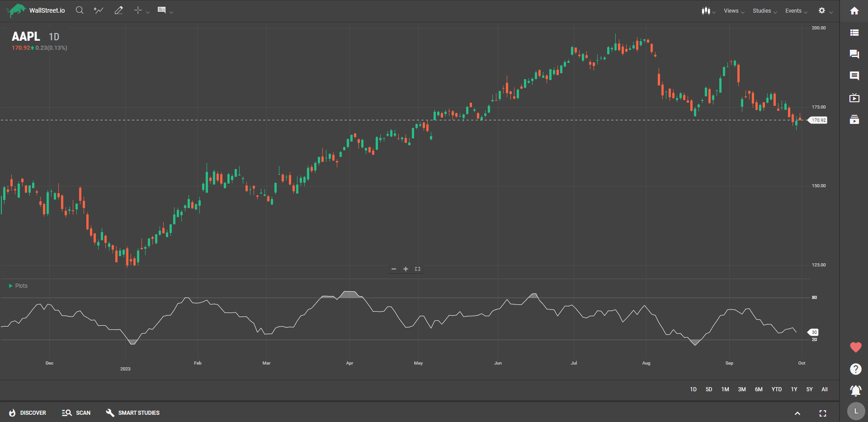This screenshot has height=422, width=868.
Task: Open the help question mark icon
Action: click(856, 369)
